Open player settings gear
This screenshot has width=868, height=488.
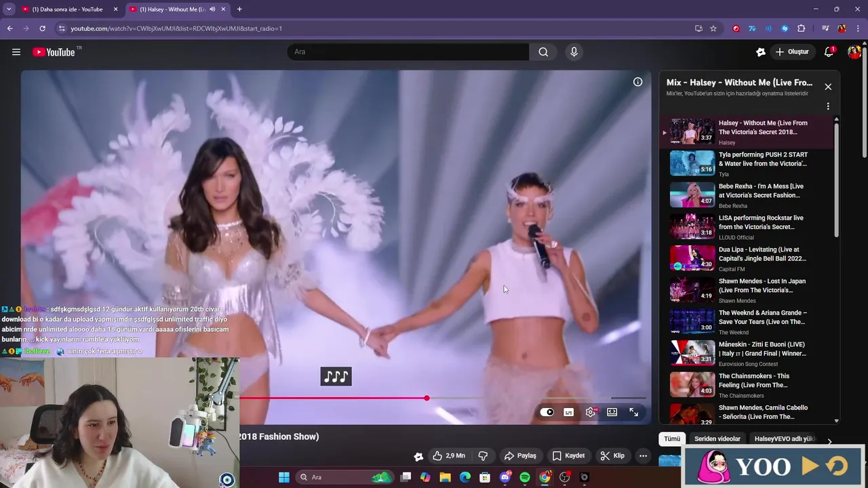[x=591, y=412]
